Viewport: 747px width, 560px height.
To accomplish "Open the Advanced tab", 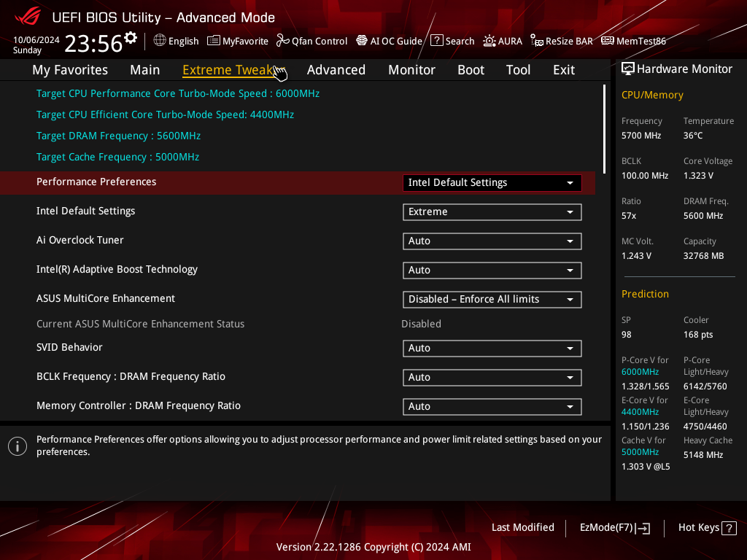I will pyautogui.click(x=336, y=70).
